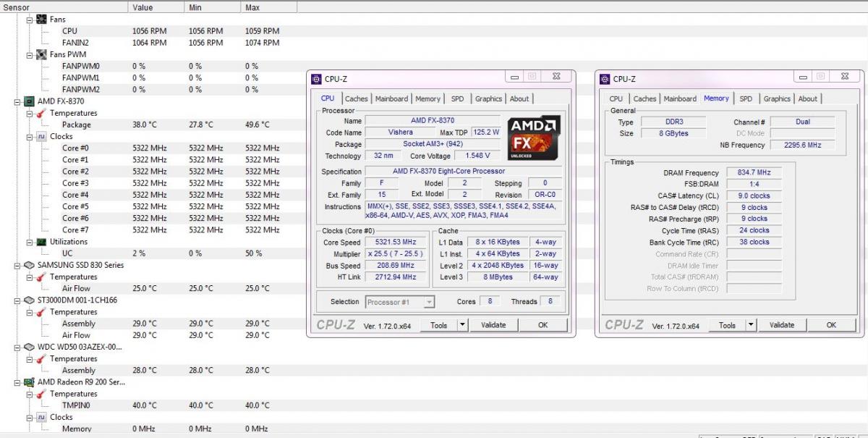The image size is (868, 438).
Task: Click the Clocks icon under AMD Radeon R9 200
Action: (41, 417)
